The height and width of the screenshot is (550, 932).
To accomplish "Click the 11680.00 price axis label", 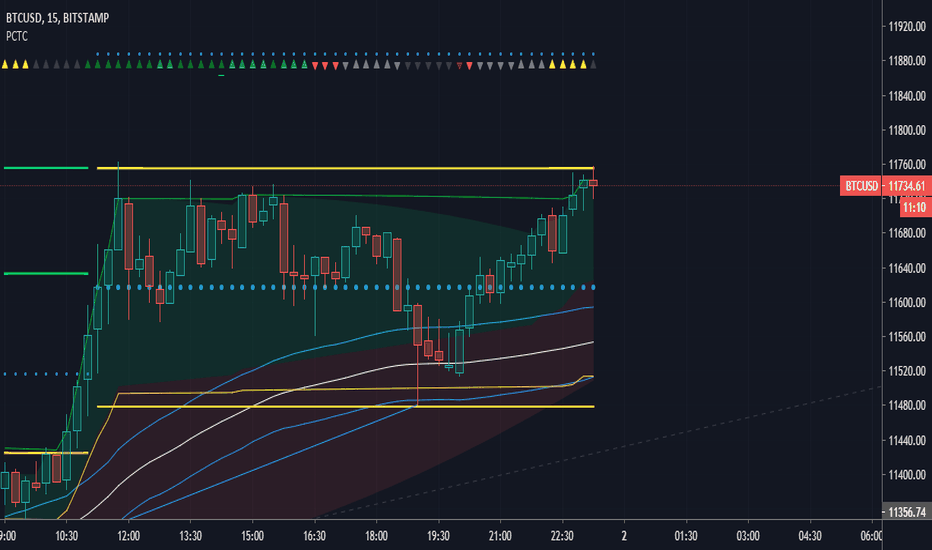I will coord(906,232).
